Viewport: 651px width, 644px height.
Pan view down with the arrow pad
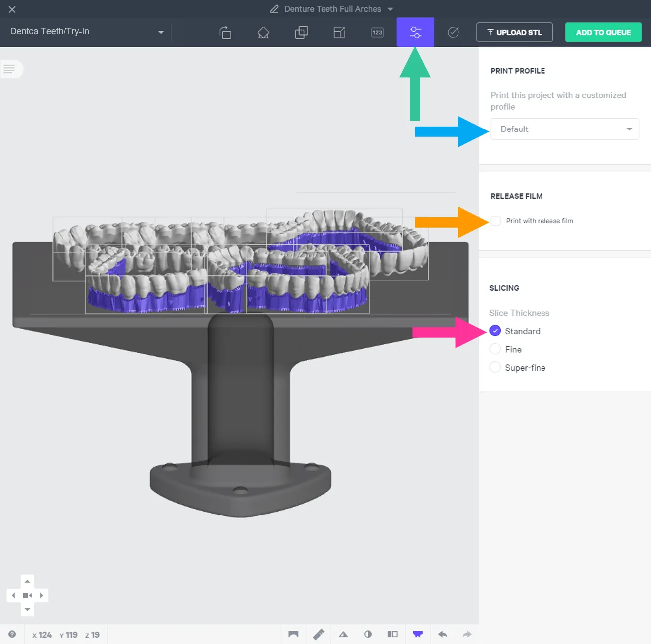27,609
